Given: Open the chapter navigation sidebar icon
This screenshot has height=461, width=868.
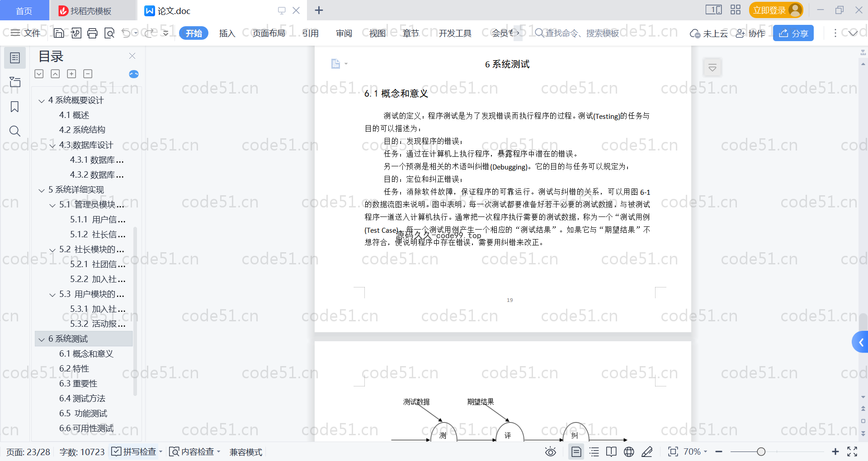Looking at the screenshot, I should click(15, 82).
